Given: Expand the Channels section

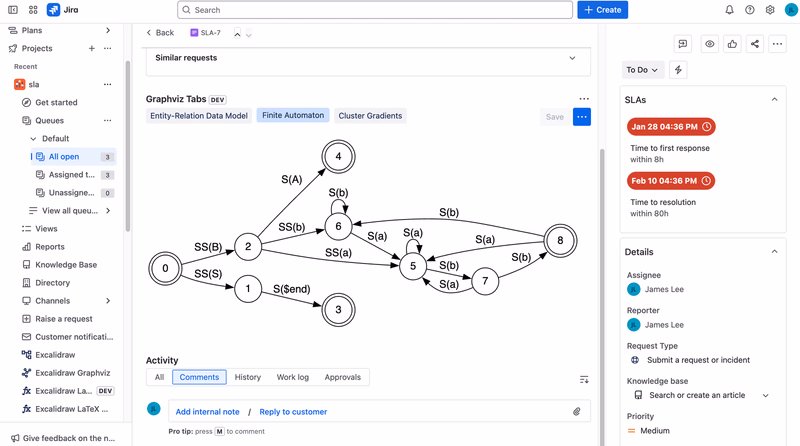Looking at the screenshot, I should [108, 301].
